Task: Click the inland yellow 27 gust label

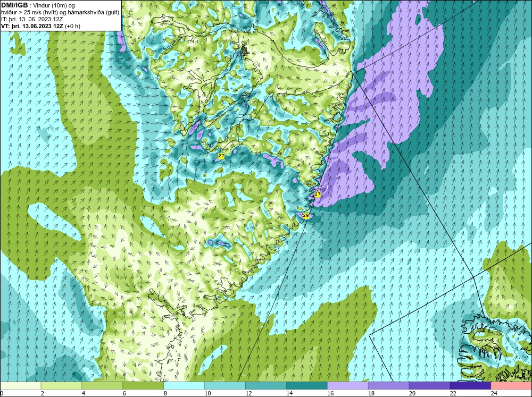Action: click(221, 156)
